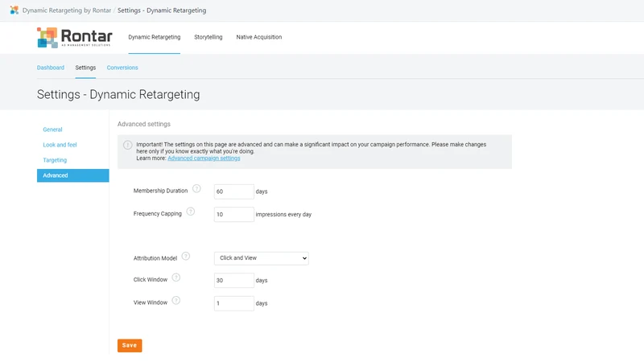Focus the Click Window days field

point(234,280)
